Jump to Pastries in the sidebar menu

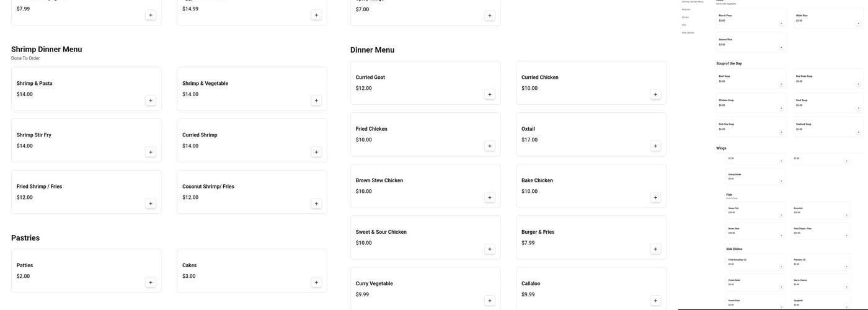(686, 9)
